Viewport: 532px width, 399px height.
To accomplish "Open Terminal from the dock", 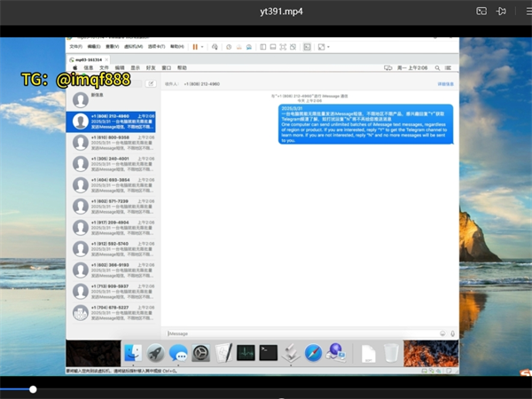I will click(268, 353).
